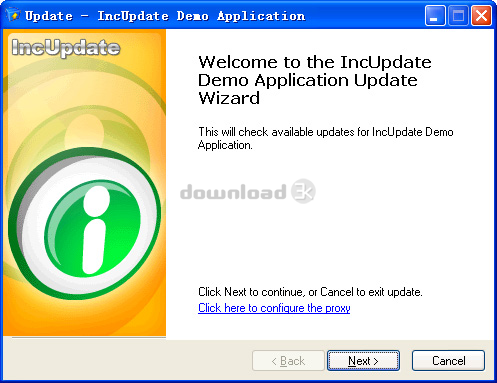Click the 'Click Next to continue' instruction text
Image resolution: width=497 pixels, height=383 pixels.
pos(310,292)
